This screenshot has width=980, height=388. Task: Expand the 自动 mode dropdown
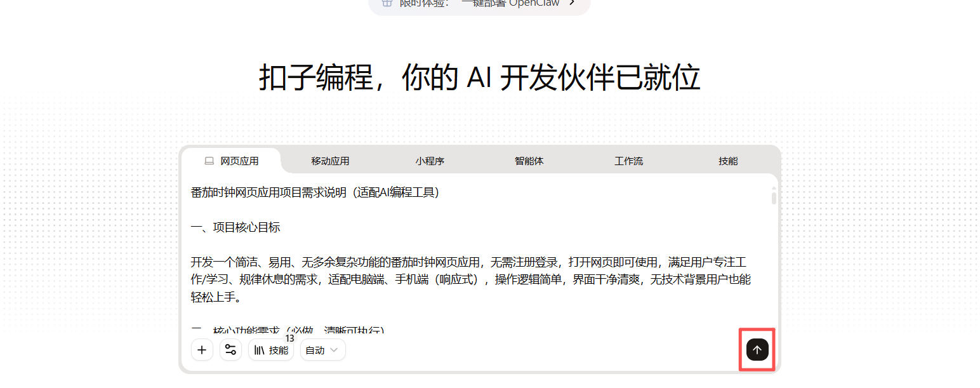(322, 350)
